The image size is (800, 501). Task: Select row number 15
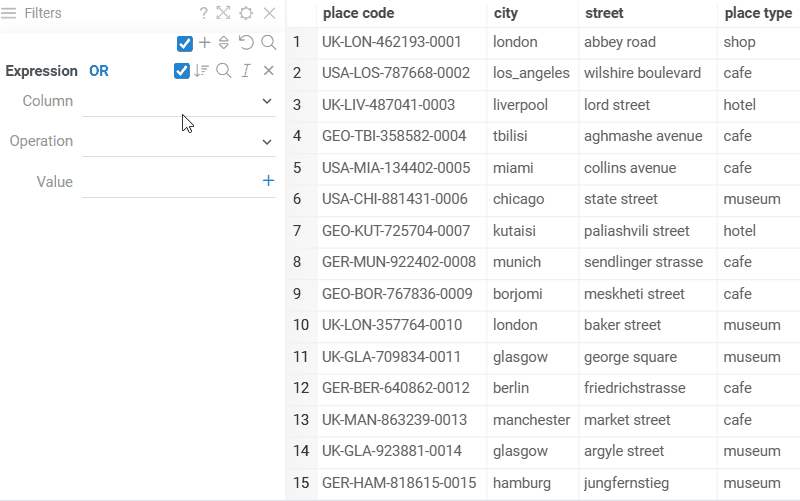click(x=301, y=483)
